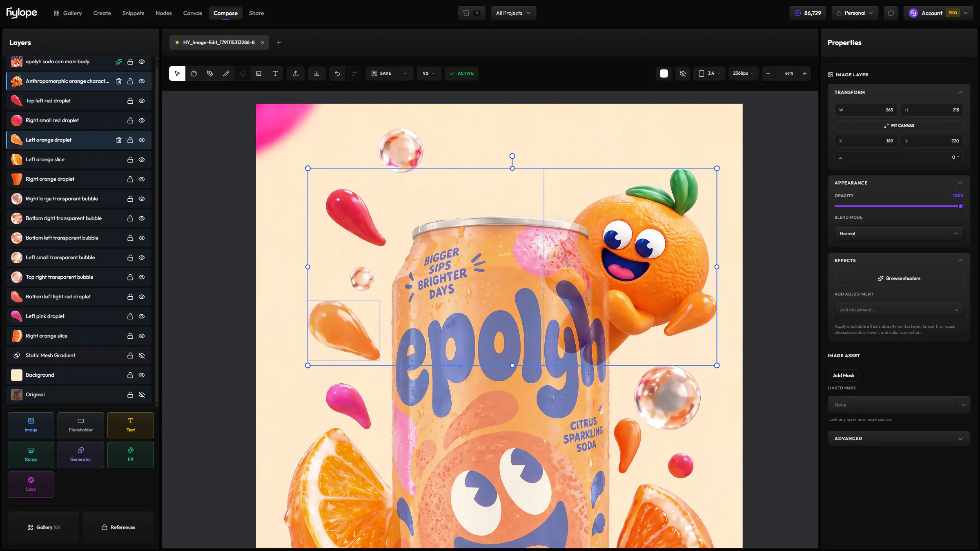This screenshot has width=980, height=551.
Task: Click the Undo arrow
Action: click(337, 73)
